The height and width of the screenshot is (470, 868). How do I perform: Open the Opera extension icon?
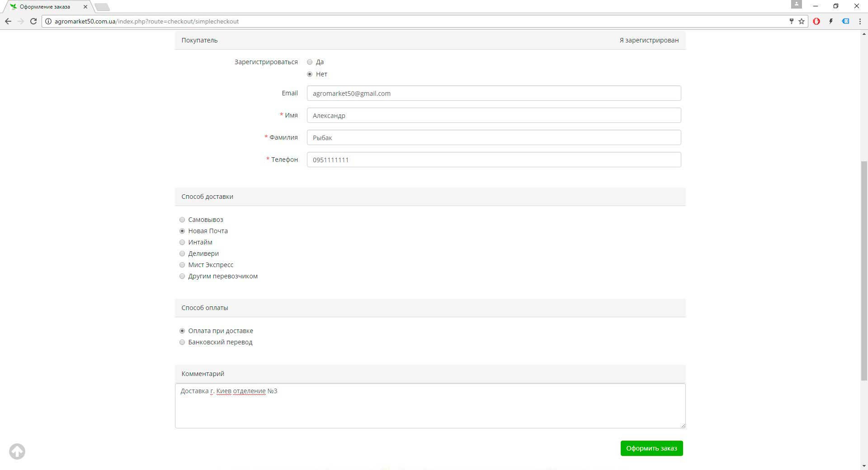pyautogui.click(x=816, y=21)
